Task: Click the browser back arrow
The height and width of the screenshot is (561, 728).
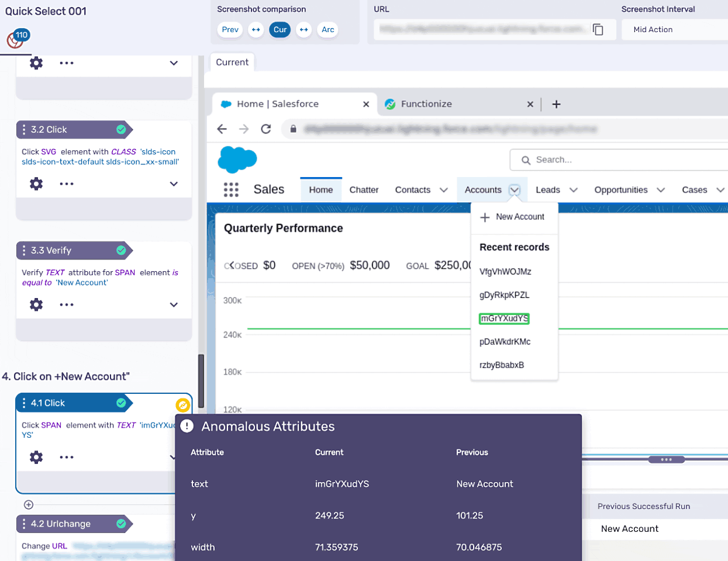Action: [222, 129]
